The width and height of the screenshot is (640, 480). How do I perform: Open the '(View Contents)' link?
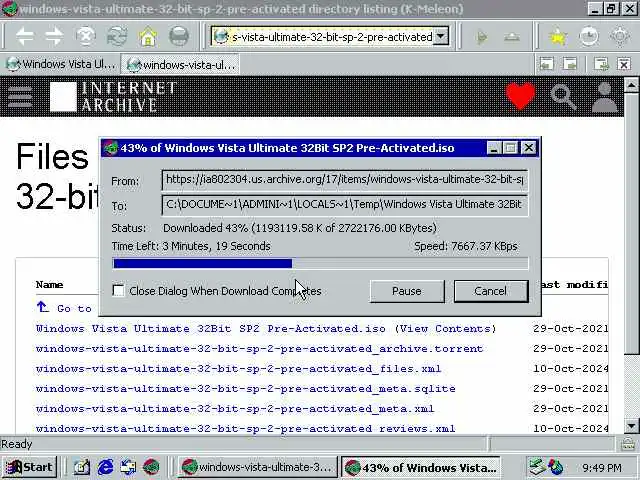tap(445, 329)
